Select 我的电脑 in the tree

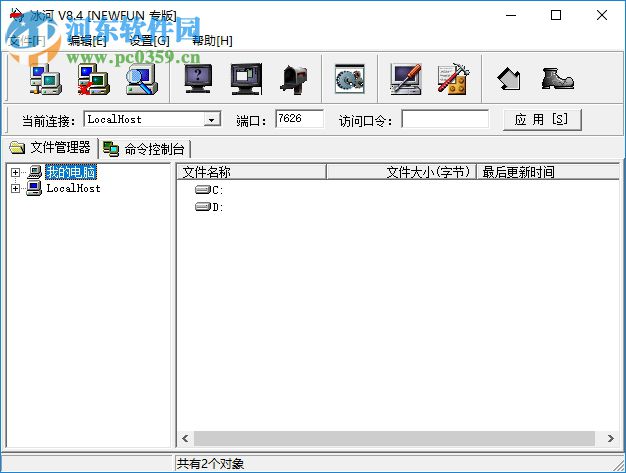[71, 172]
